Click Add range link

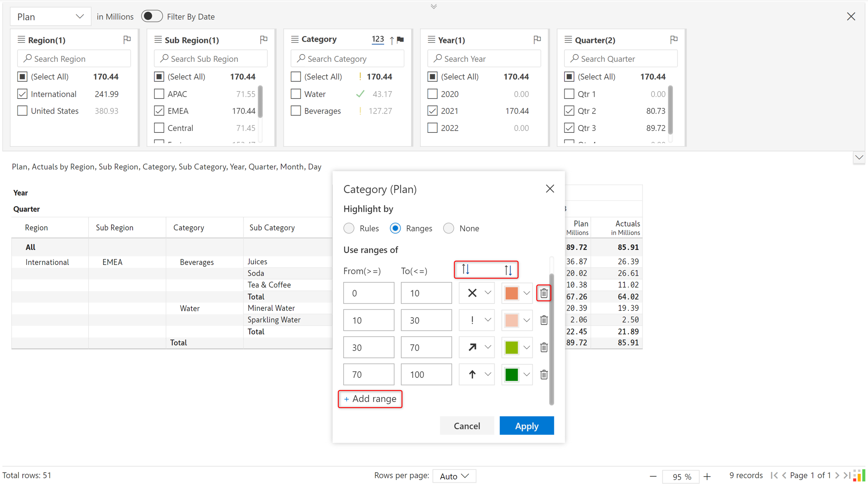pos(370,399)
